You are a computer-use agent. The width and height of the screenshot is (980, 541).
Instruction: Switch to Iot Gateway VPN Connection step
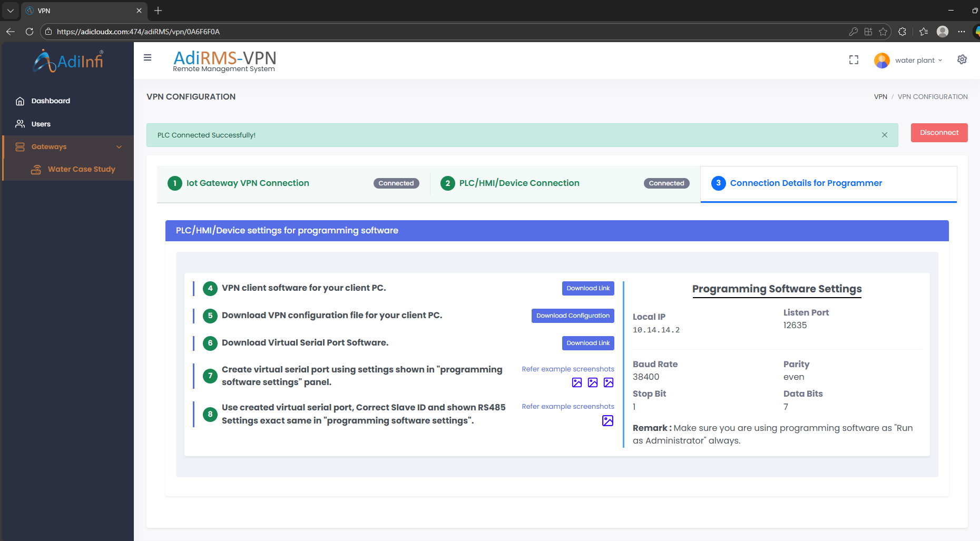(x=248, y=183)
